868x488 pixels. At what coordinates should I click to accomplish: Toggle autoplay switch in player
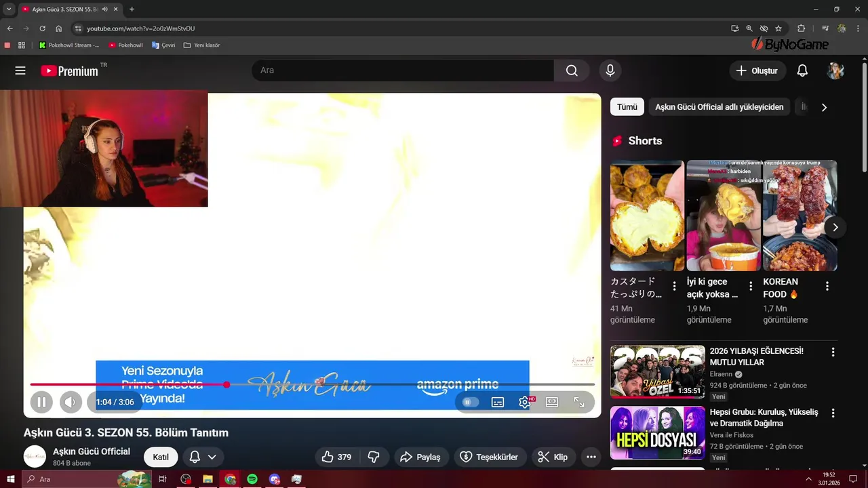[x=470, y=402]
